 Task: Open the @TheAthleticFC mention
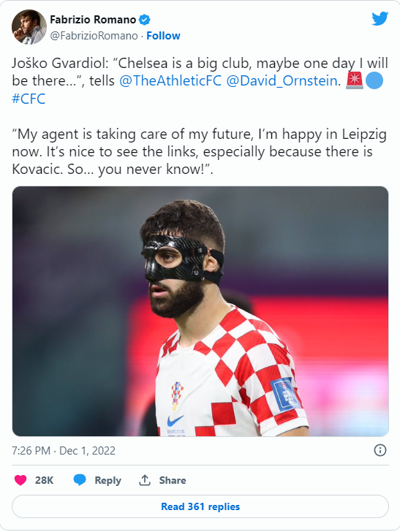pyautogui.click(x=170, y=80)
